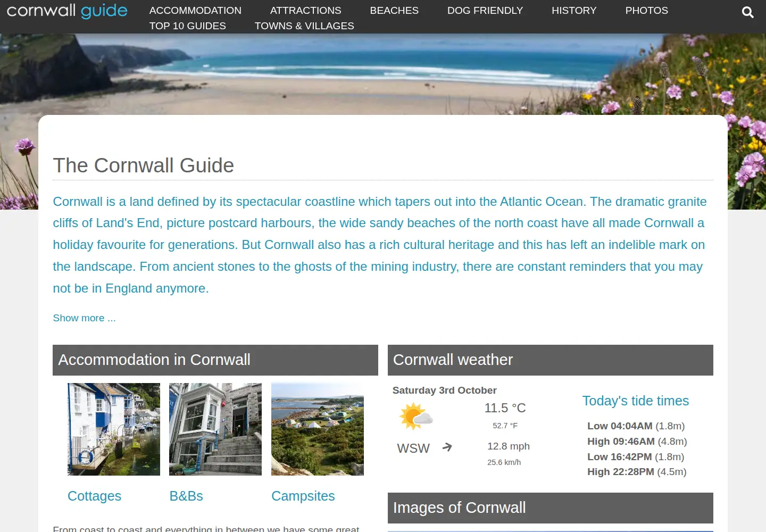
Task: Click the Campsites tents thumbnail
Action: [318, 429]
